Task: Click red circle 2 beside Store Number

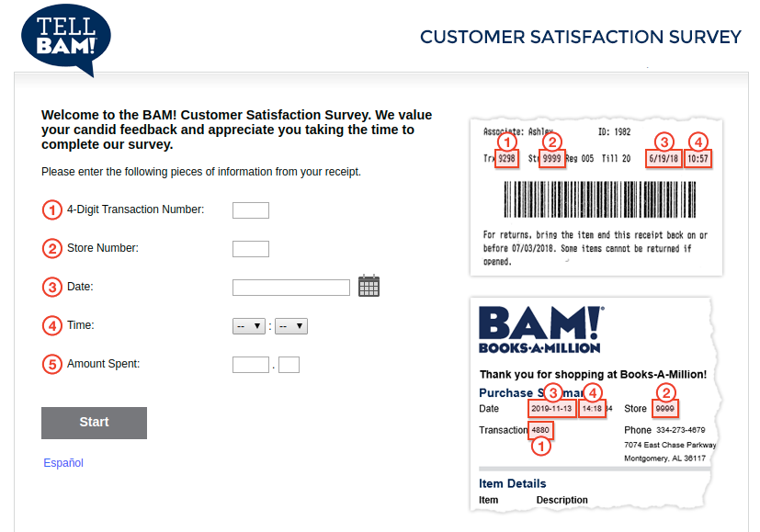Action: coord(52,248)
